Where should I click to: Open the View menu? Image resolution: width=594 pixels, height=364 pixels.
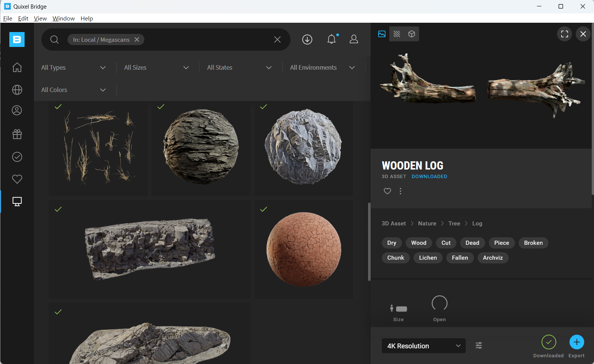click(x=40, y=18)
